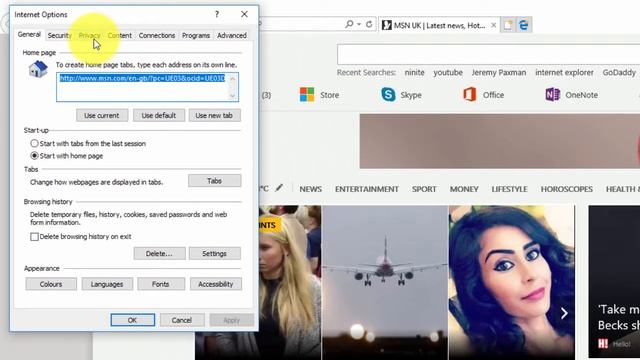Image resolution: width=640 pixels, height=360 pixels.
Task: Open the OneNote icon link
Action: [553, 95]
